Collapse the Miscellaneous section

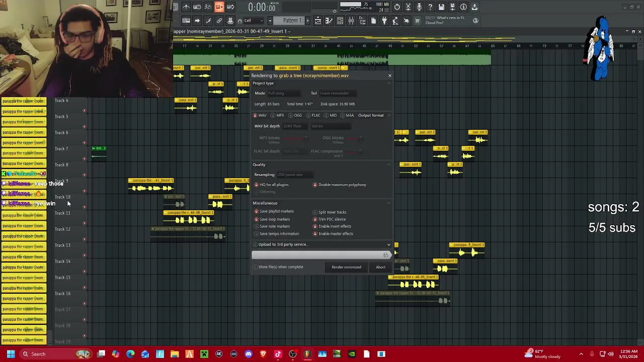pyautogui.click(x=389, y=203)
